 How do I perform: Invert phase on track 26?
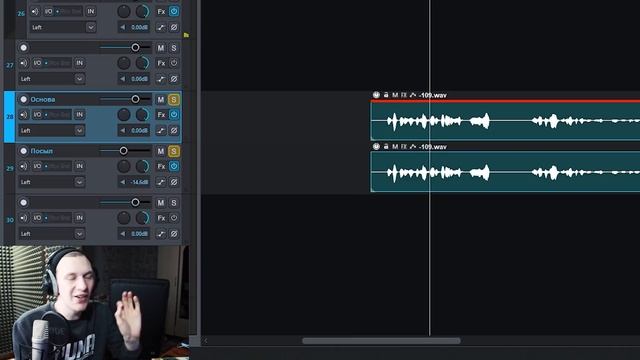(174, 27)
